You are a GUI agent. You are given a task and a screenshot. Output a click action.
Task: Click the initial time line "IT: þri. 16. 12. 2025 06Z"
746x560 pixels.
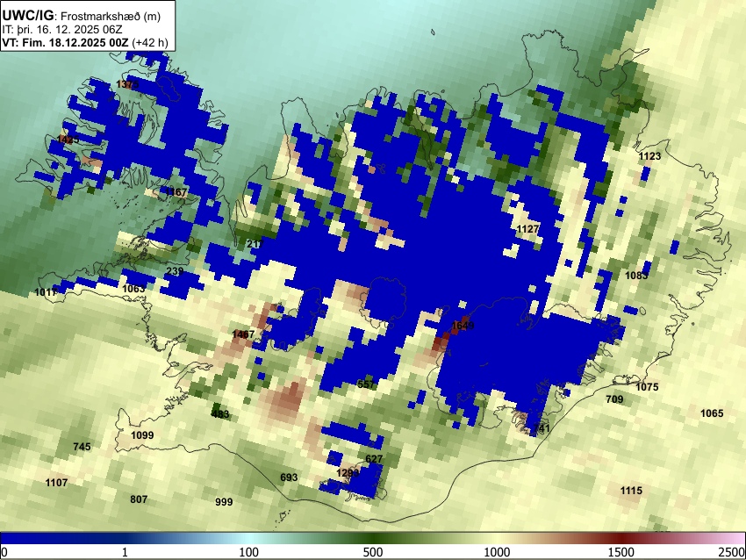[62, 30]
